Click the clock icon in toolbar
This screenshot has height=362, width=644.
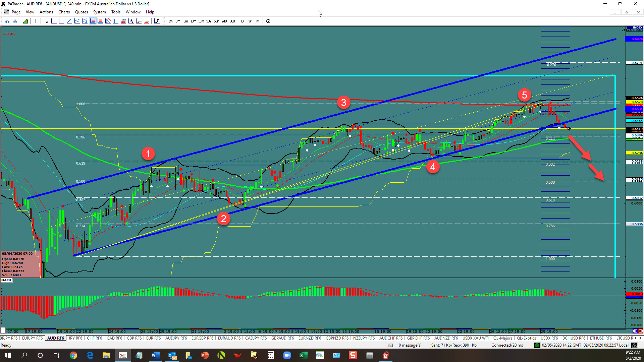[x=268, y=21]
